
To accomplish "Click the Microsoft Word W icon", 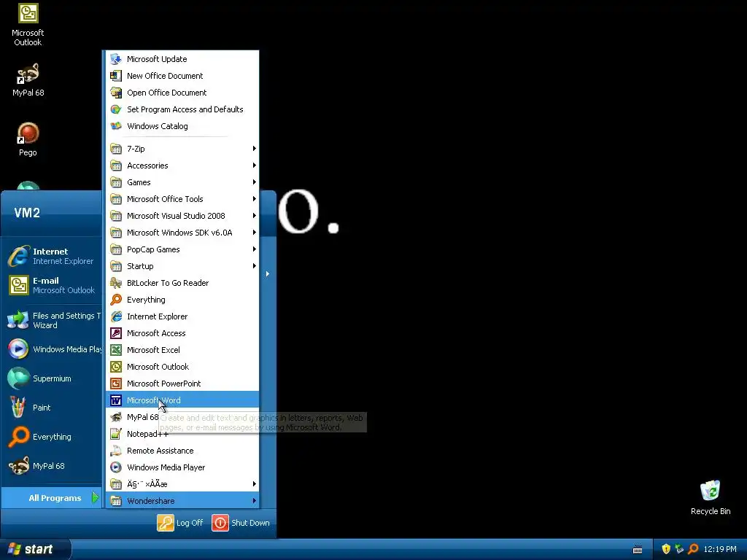I will tap(116, 400).
